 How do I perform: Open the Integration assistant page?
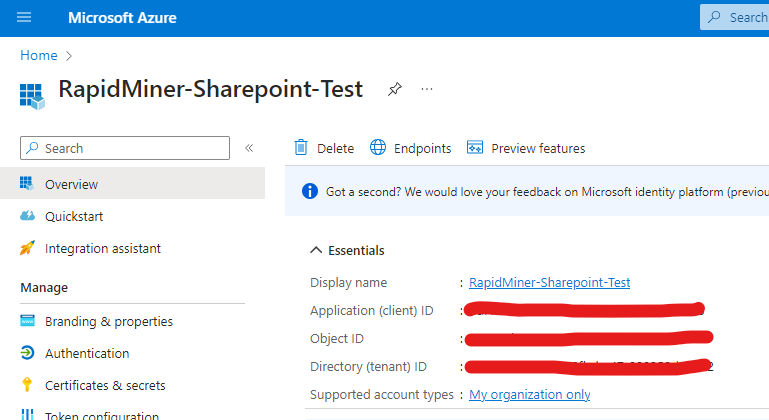[102, 248]
